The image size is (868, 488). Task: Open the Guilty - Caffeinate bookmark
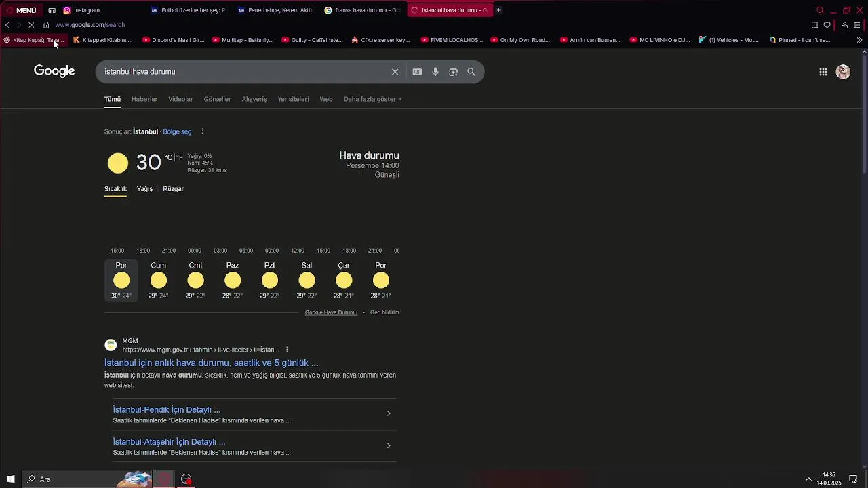312,40
